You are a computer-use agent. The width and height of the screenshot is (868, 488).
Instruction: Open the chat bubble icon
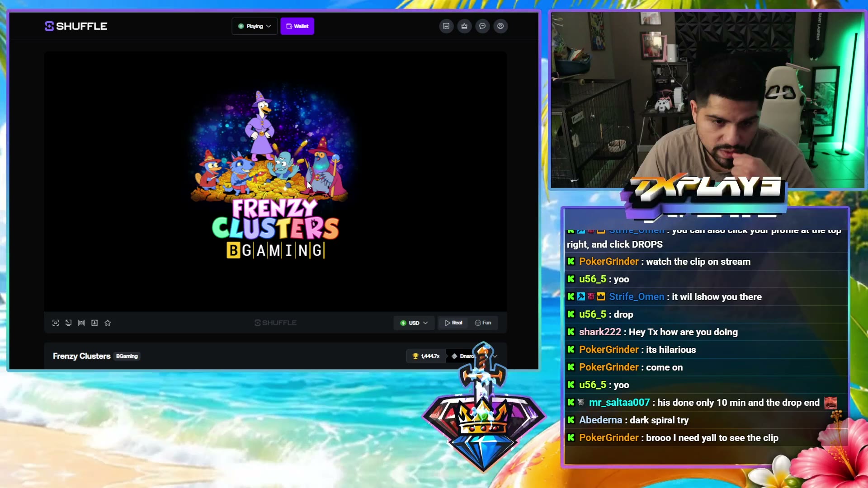(x=482, y=26)
